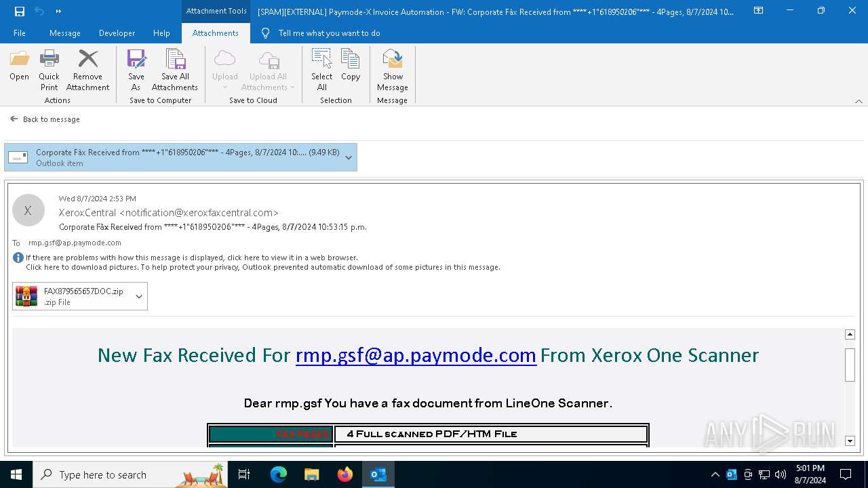868x488 pixels.
Task: Switch to the Message tab
Action: pyautogui.click(x=65, y=33)
